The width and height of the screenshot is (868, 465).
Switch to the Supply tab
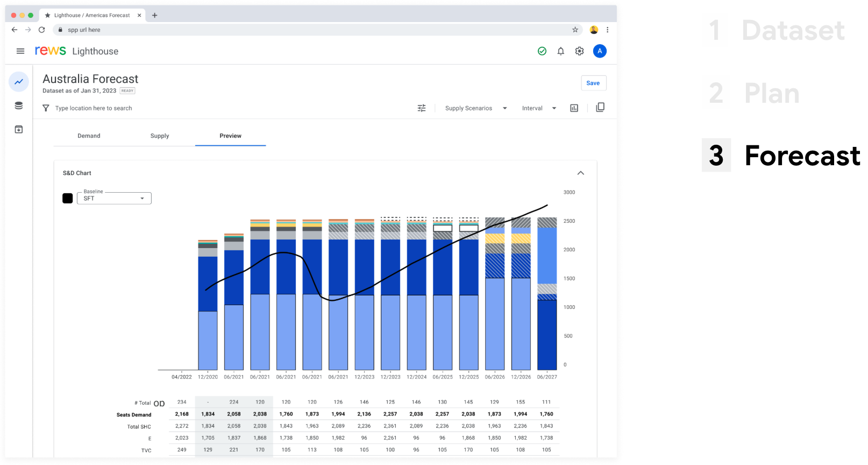[160, 136]
